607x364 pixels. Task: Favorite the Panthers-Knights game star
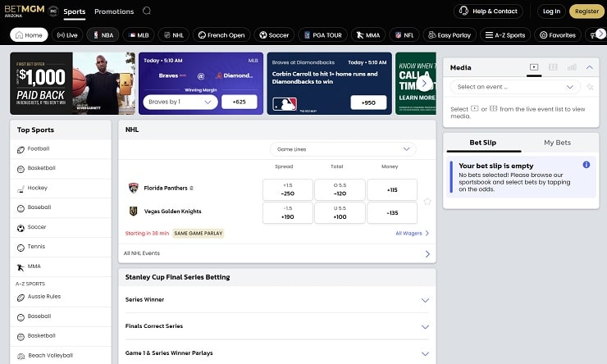pyautogui.click(x=427, y=201)
